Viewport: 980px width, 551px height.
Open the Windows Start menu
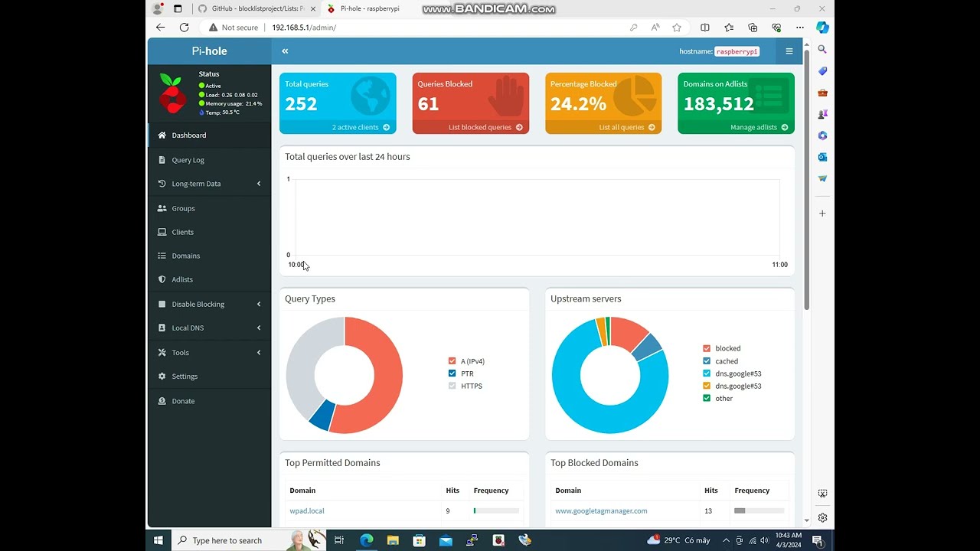pyautogui.click(x=158, y=540)
